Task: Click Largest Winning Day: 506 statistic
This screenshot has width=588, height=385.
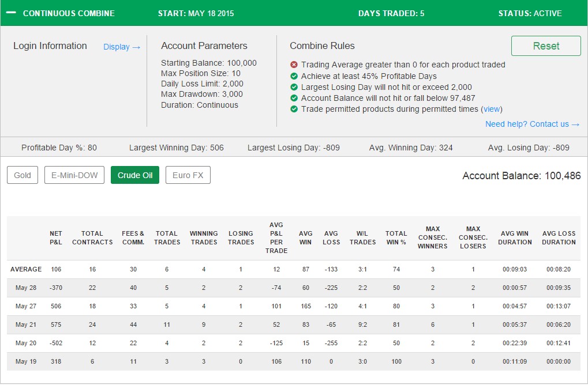Action: pos(176,148)
